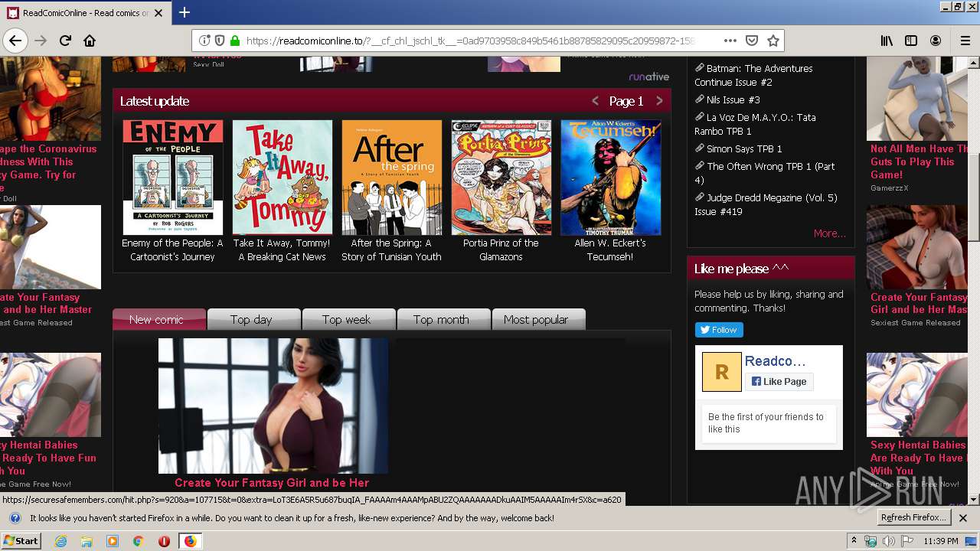Click the scrollbar down arrow

(974, 500)
